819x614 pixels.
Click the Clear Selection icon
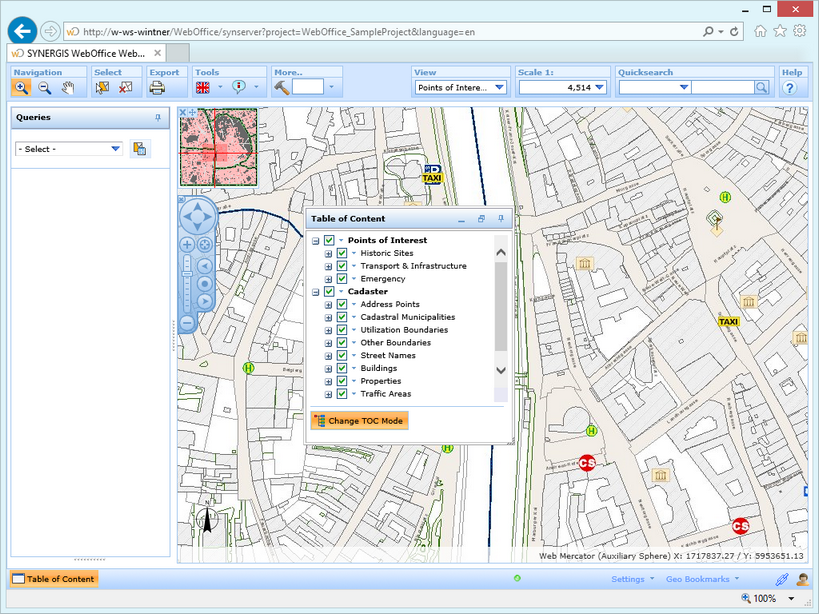124,87
